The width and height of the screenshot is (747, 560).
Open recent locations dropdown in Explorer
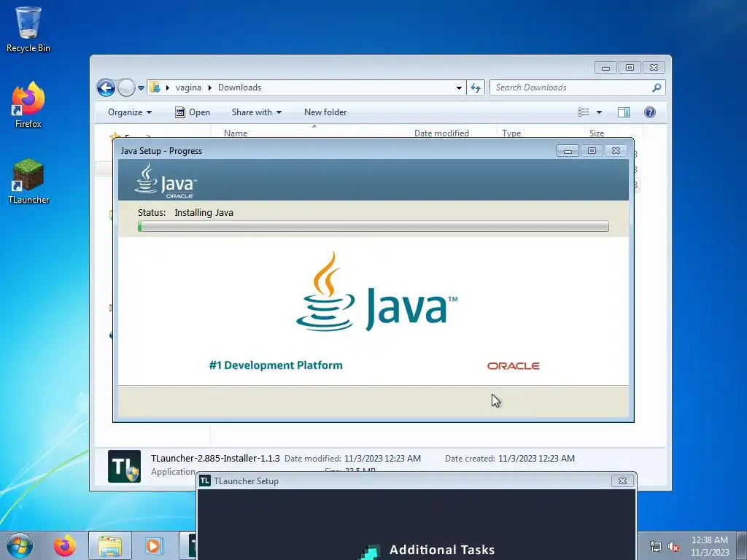(141, 88)
